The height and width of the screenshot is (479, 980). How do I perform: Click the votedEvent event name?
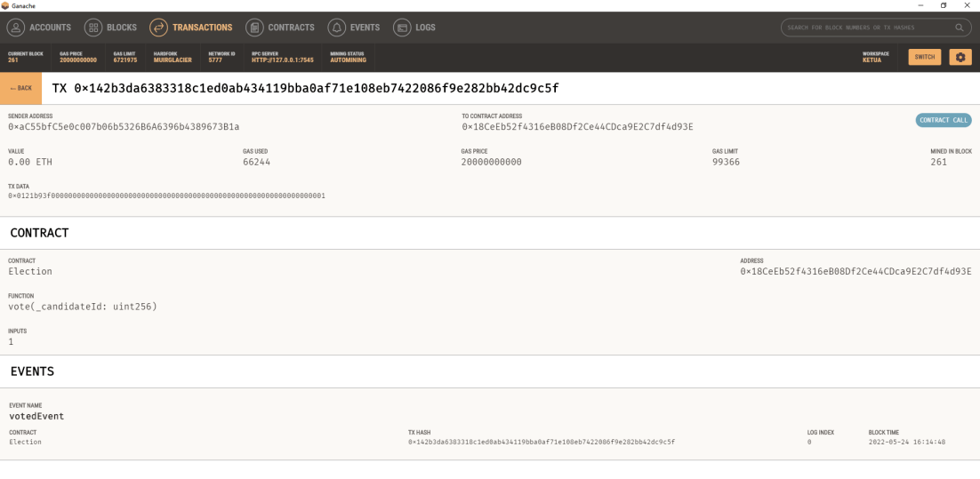click(x=36, y=416)
